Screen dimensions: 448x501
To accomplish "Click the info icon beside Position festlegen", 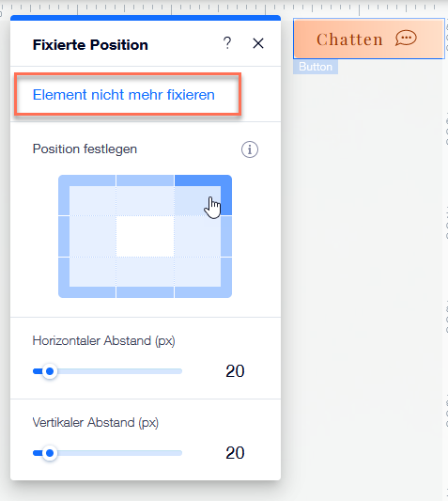I will 250,149.
